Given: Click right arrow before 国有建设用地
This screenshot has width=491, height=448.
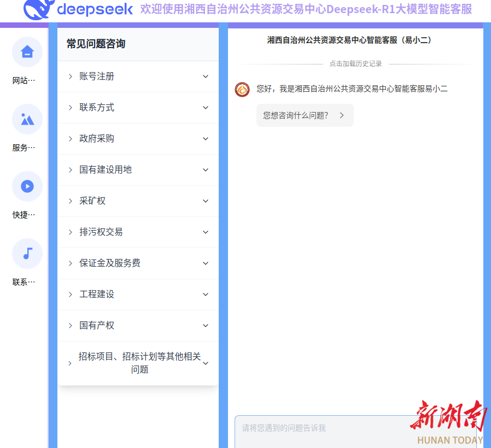Looking at the screenshot, I should [71, 170].
